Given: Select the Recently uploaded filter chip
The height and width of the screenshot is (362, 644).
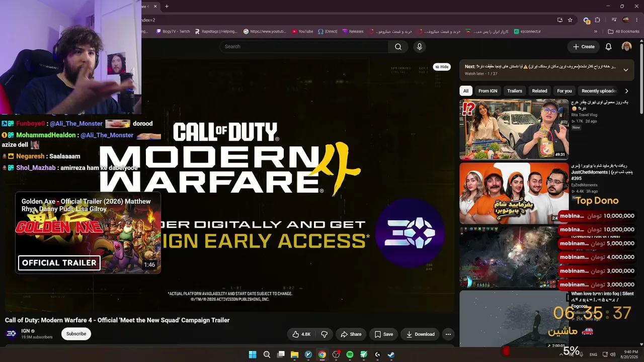Looking at the screenshot, I should tap(599, 91).
